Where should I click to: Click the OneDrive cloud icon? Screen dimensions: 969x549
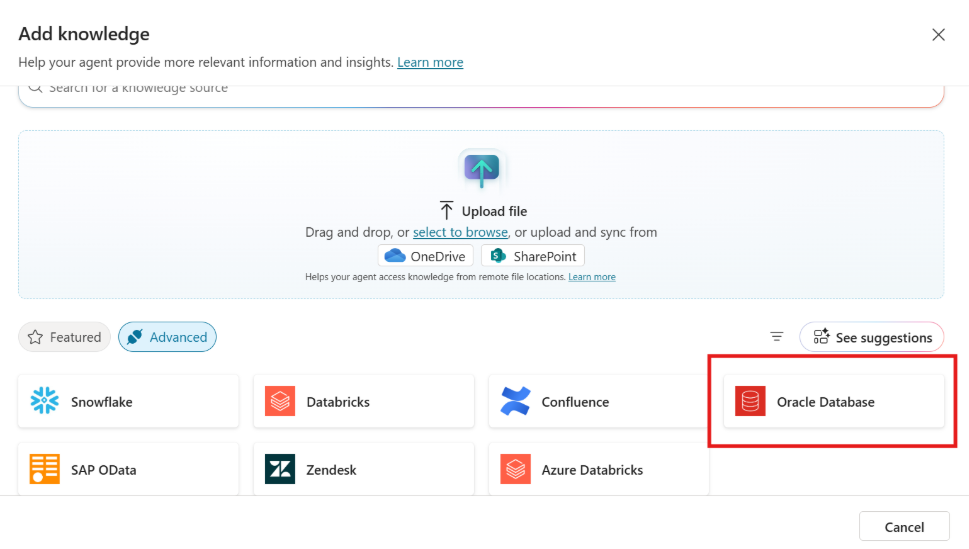395,256
